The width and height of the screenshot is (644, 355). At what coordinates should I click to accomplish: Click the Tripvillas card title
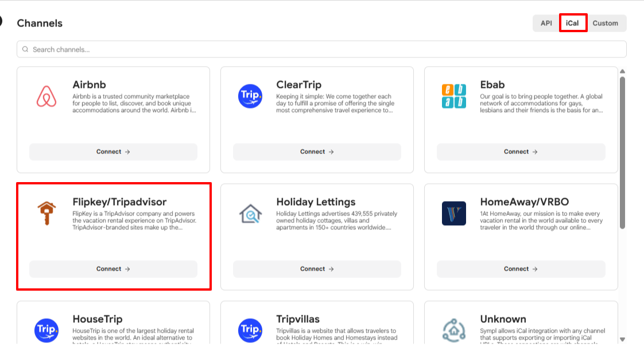[298, 319]
